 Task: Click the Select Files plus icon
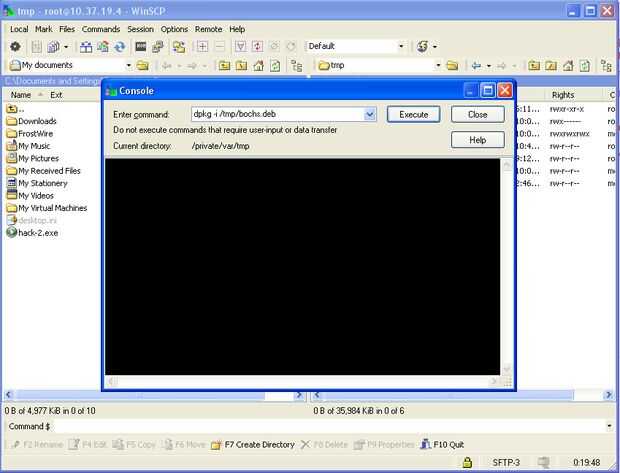(202, 47)
